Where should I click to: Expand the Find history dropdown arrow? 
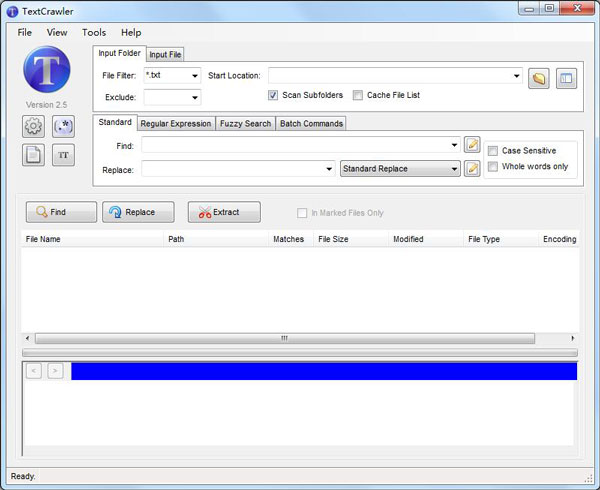[x=454, y=145]
